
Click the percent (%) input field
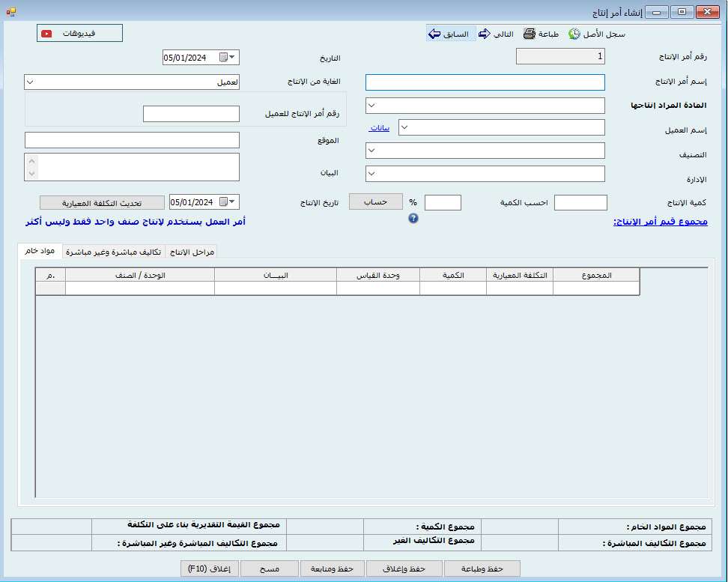443,202
